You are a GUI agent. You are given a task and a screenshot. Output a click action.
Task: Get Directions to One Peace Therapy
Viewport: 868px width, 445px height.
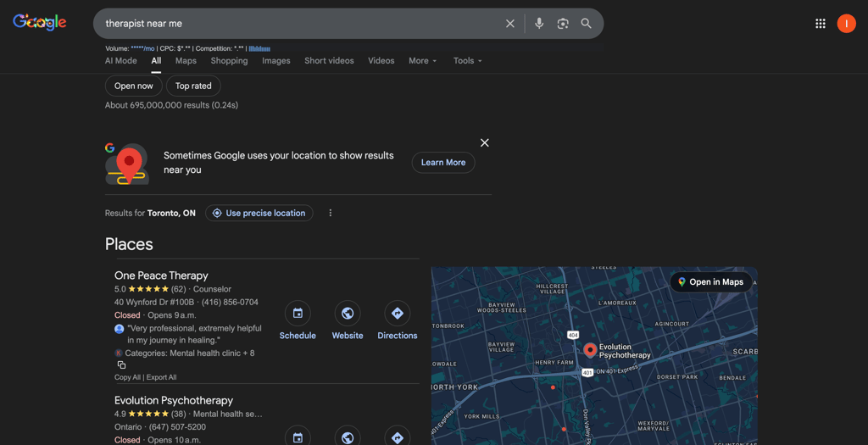pyautogui.click(x=398, y=314)
